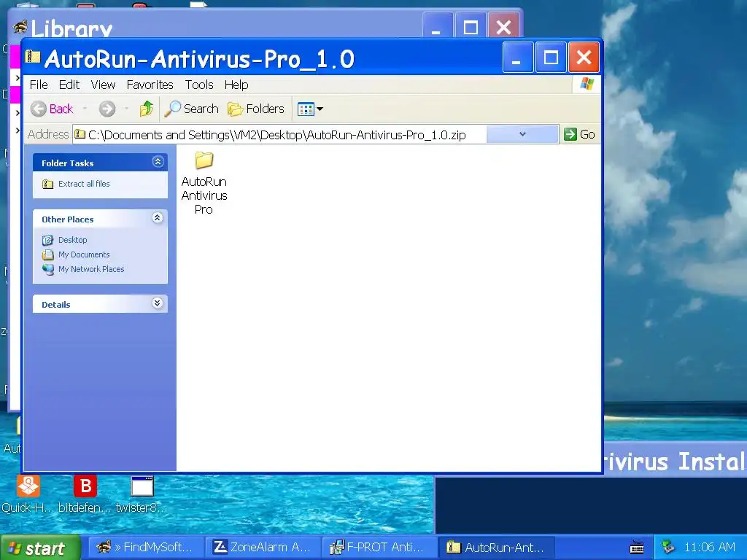Click the zip icon in the title bar
The height and width of the screenshot is (560, 747).
33,57
